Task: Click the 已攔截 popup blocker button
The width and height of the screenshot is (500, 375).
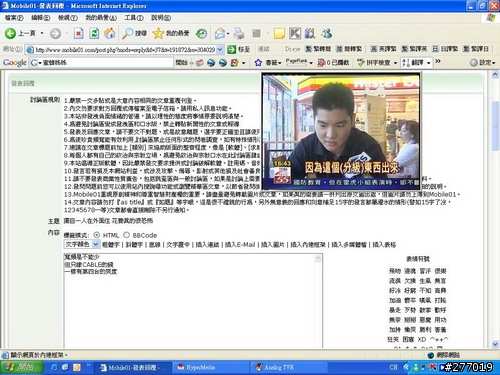Action: [x=333, y=62]
